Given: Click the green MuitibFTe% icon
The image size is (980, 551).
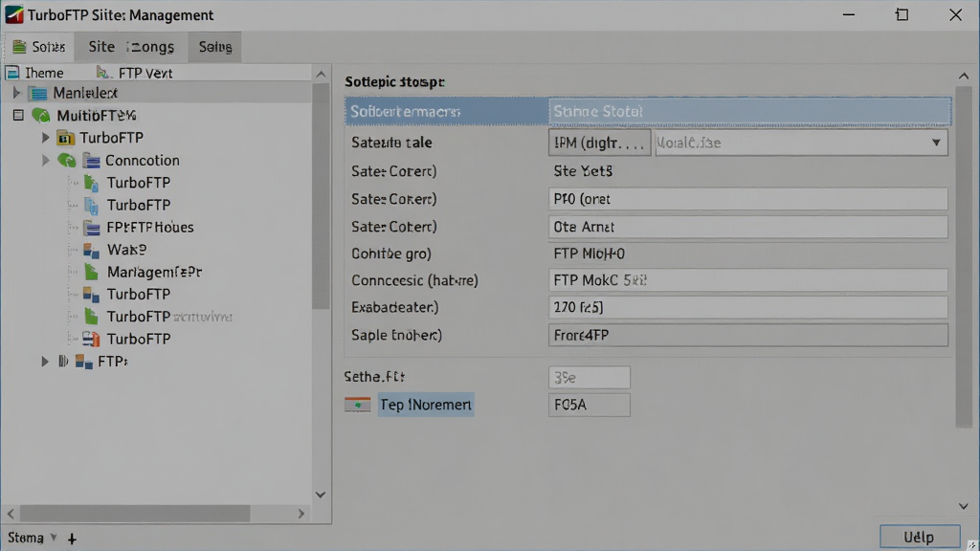Looking at the screenshot, I should pyautogui.click(x=40, y=116).
